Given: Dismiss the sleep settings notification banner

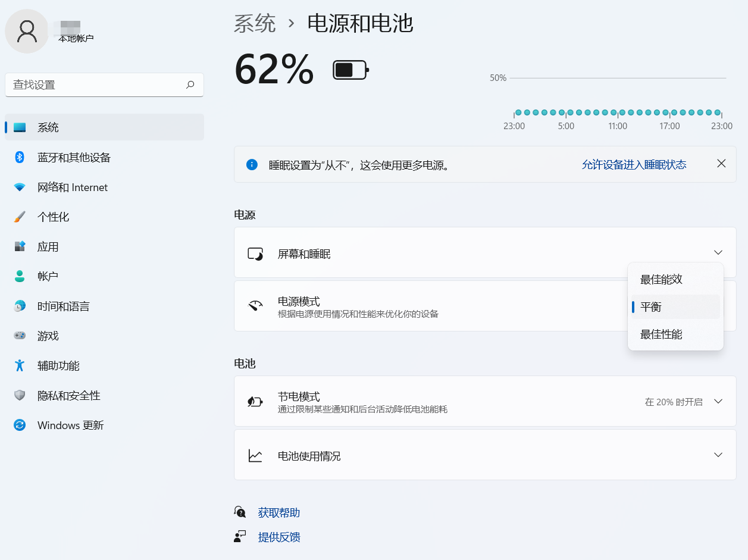Looking at the screenshot, I should [x=721, y=164].
